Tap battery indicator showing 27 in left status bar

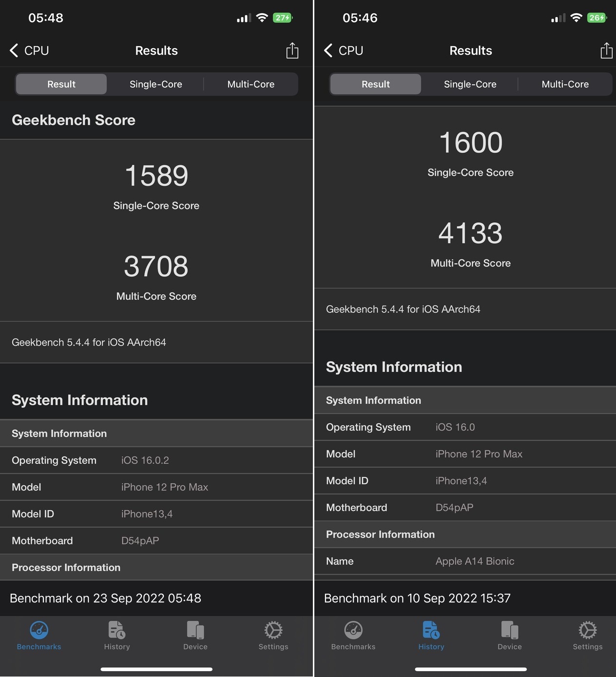point(283,18)
